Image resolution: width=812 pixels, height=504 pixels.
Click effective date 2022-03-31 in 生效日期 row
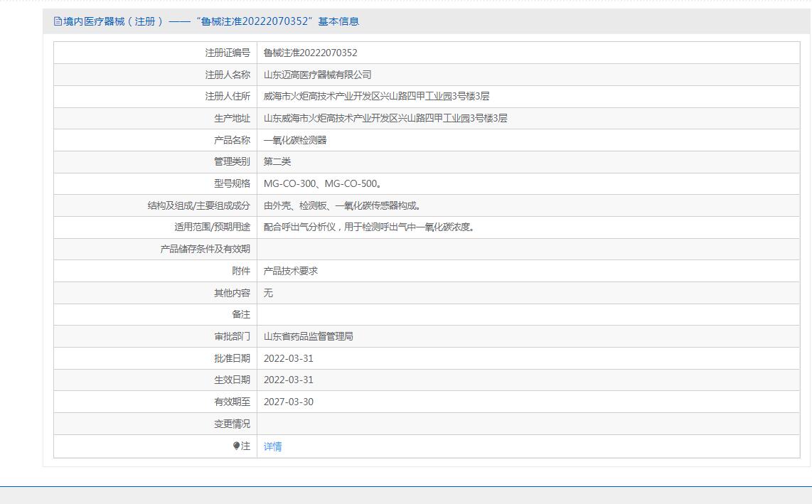point(289,380)
